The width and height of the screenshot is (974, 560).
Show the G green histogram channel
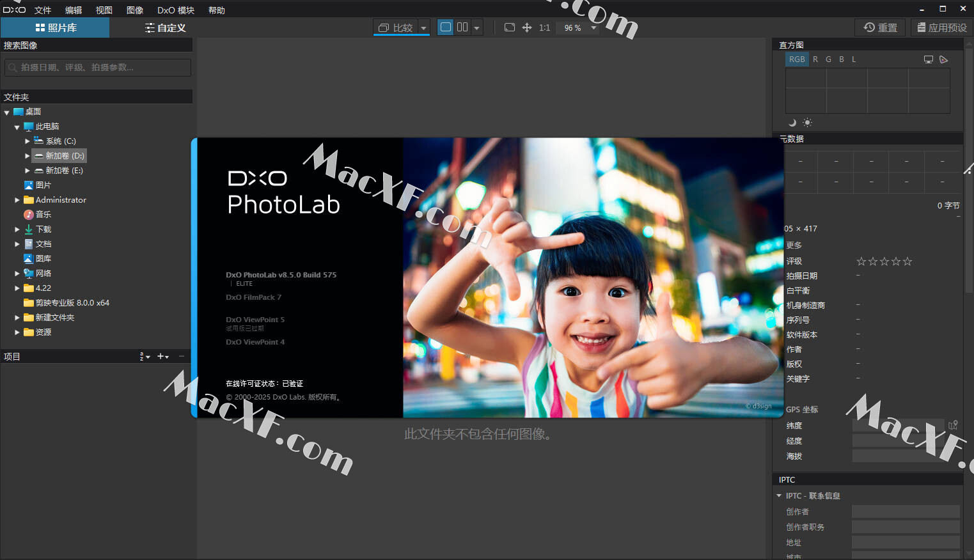coord(828,59)
